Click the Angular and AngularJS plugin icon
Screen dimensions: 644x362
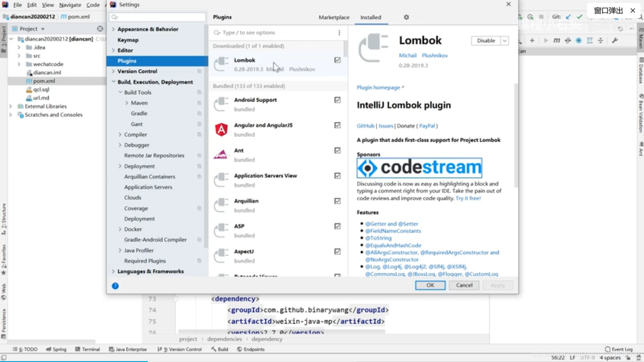221,129
